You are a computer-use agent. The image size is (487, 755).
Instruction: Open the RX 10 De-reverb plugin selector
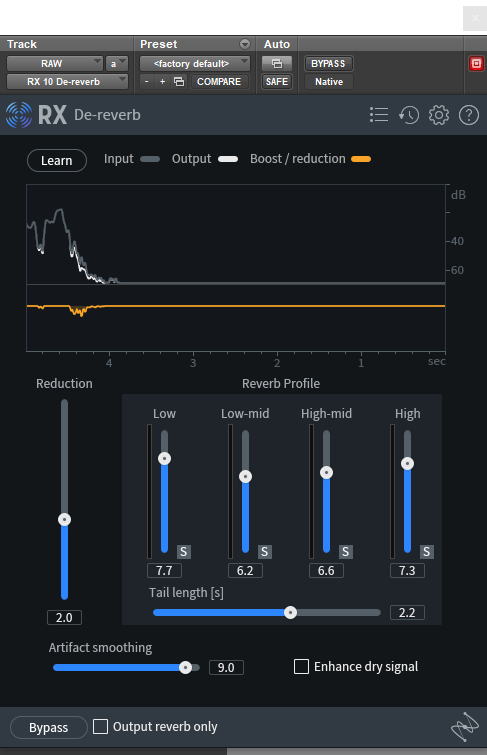pos(67,82)
